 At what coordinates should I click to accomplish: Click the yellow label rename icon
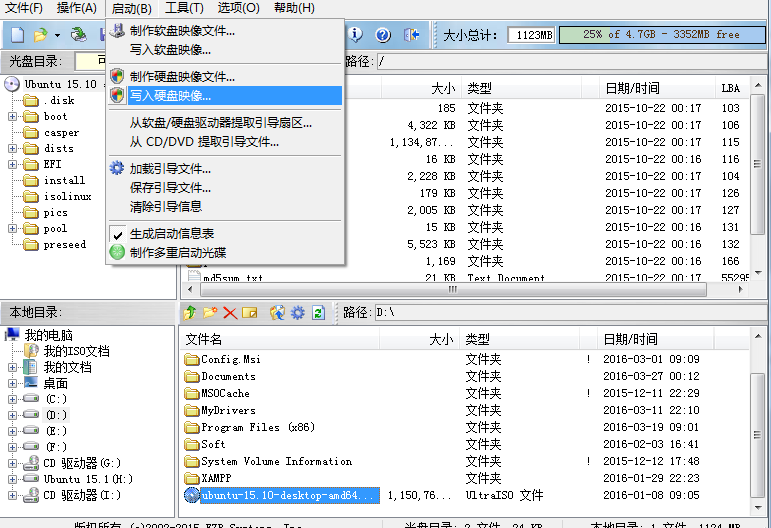(x=250, y=313)
